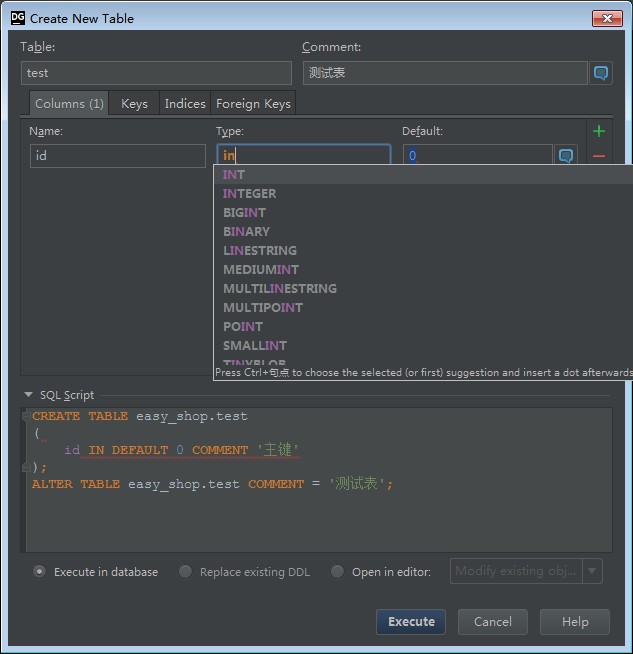Open the Indices tab
The height and width of the screenshot is (654, 633).
[185, 103]
